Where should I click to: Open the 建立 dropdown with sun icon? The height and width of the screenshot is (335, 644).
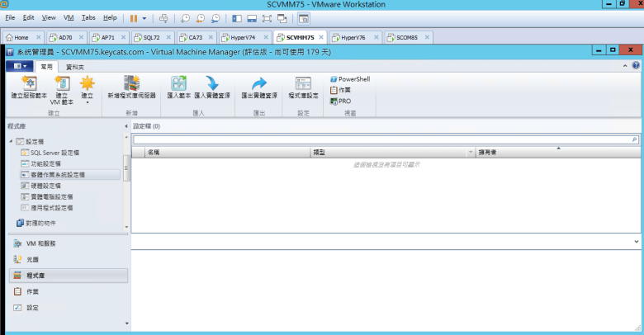click(87, 87)
